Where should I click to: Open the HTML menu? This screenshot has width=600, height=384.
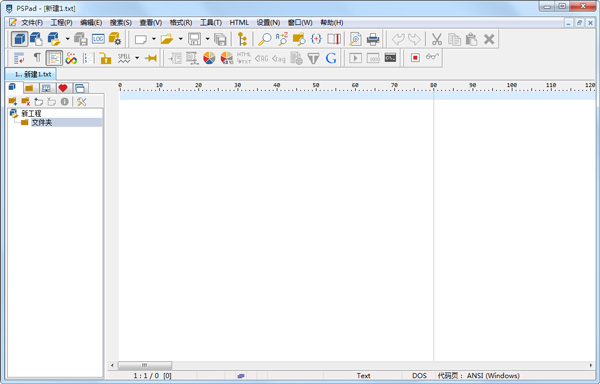click(x=239, y=23)
